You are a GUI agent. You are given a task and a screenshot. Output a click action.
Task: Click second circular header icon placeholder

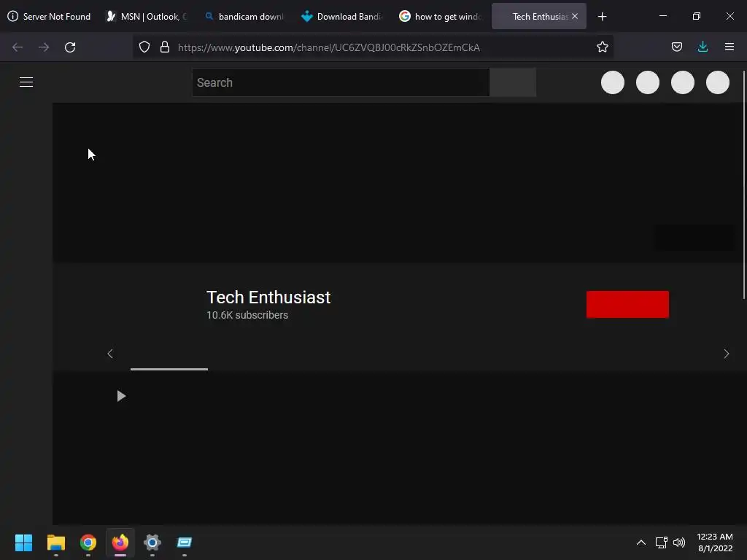(x=648, y=82)
